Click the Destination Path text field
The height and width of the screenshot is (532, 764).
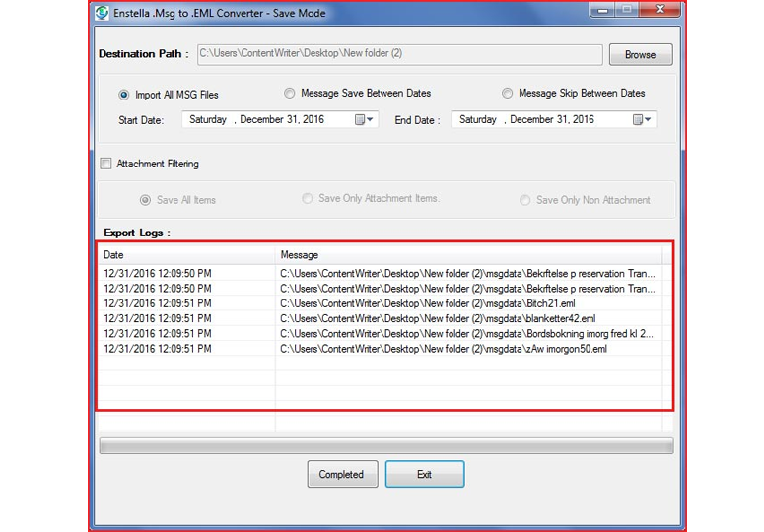pyautogui.click(x=399, y=54)
